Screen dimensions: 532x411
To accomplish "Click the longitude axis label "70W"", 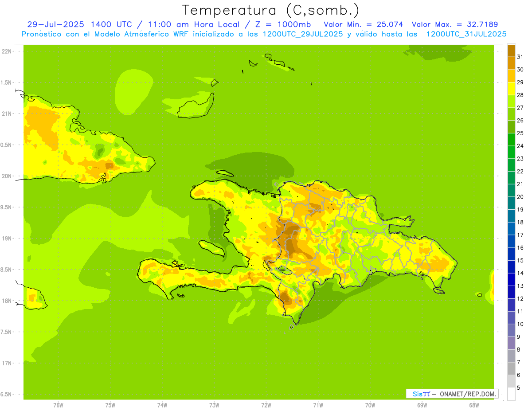I will [x=370, y=405].
